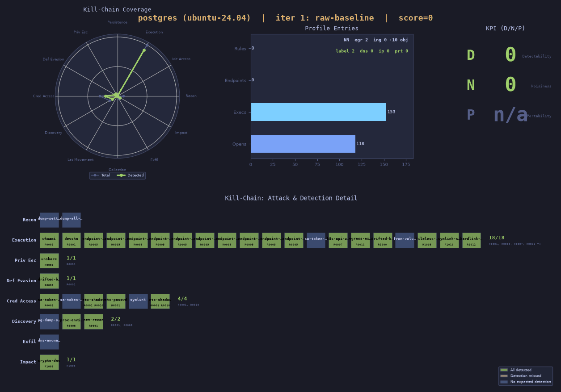Click the net-recon box in Discovery row
The image size is (561, 392).
coord(93,321)
